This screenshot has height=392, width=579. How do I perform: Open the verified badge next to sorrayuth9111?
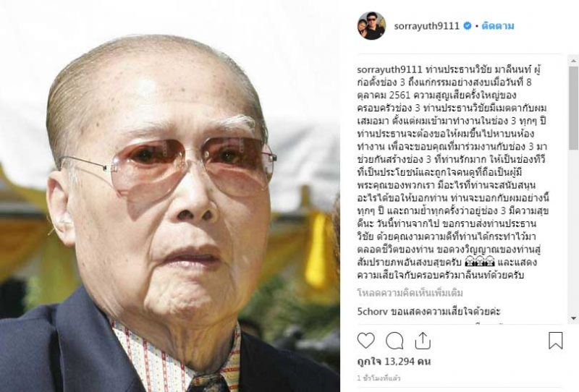point(467,26)
